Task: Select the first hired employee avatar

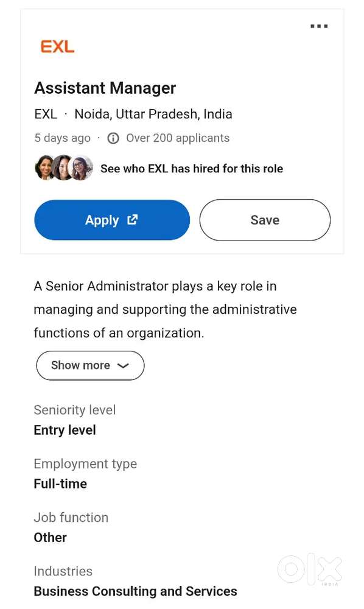Action: click(44, 168)
